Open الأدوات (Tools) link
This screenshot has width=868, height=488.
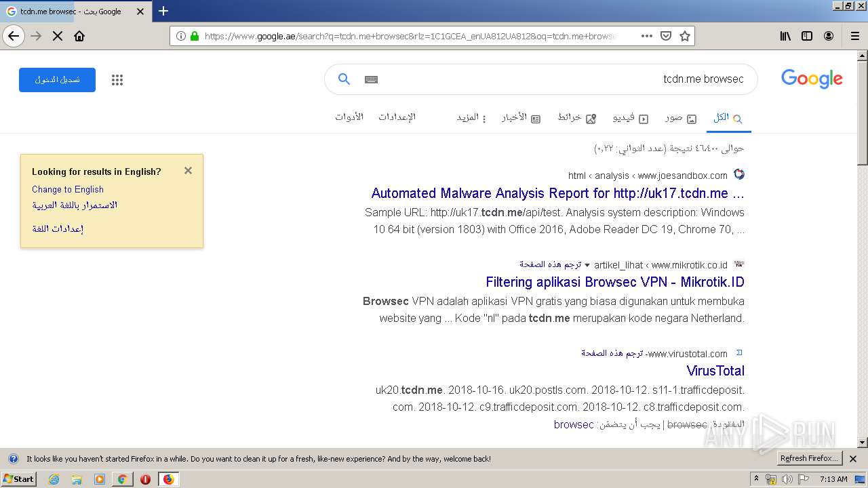click(349, 117)
